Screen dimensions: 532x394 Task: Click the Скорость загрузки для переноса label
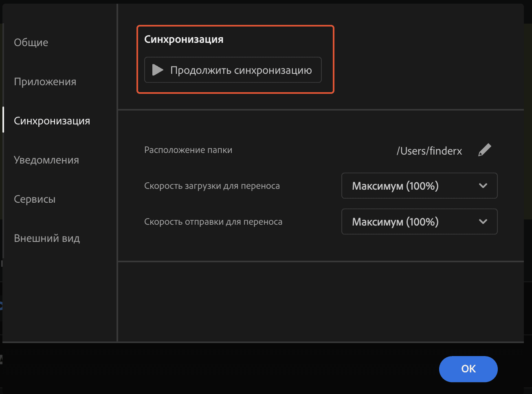coord(212,186)
